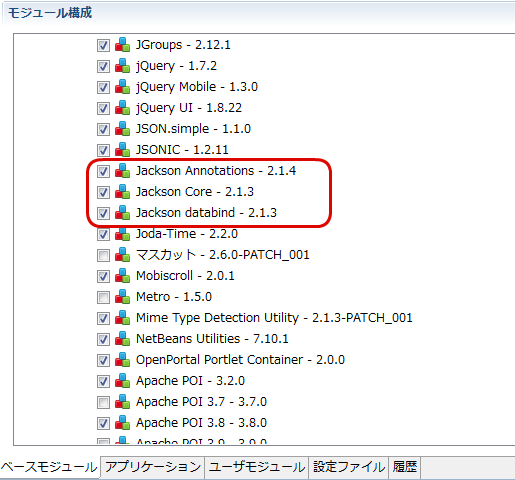Select the Jackson Core - 2.1.3 label

pyautogui.click(x=195, y=192)
